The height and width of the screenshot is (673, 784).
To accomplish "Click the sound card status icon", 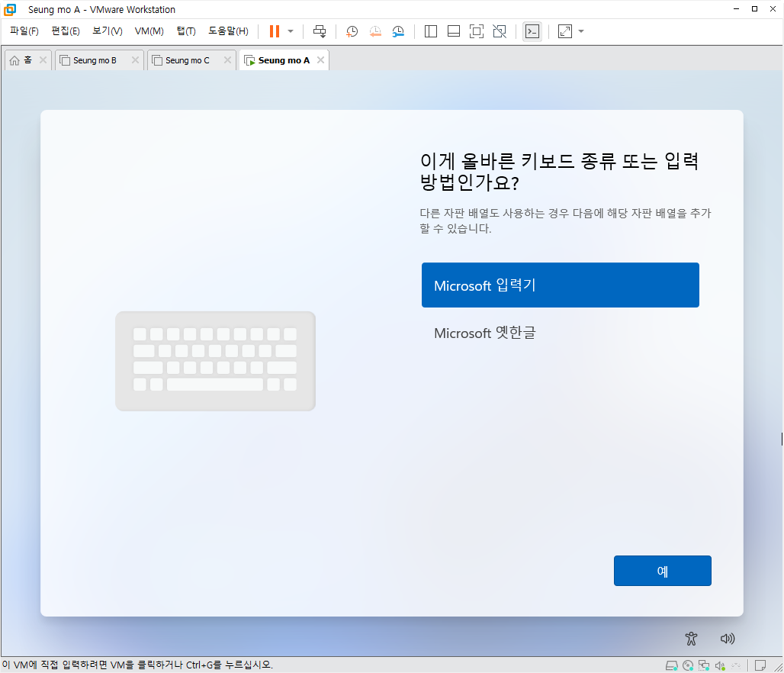I will [x=720, y=665].
